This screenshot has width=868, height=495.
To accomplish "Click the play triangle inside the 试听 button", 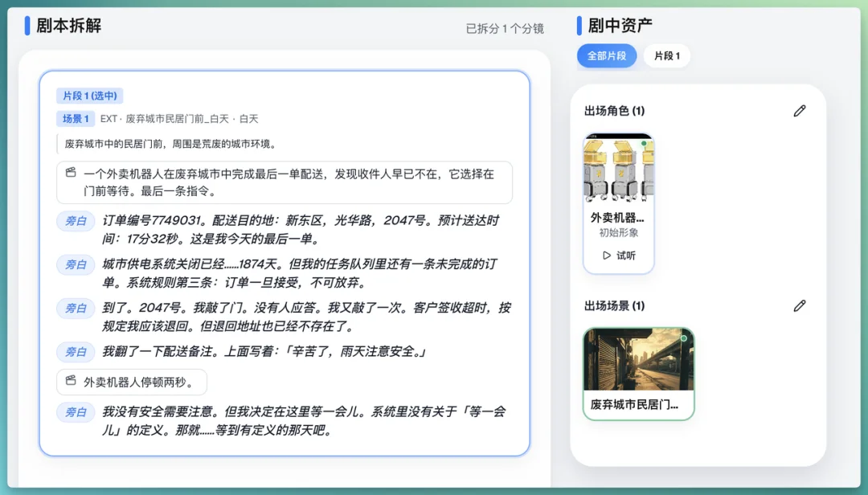I will click(x=608, y=256).
